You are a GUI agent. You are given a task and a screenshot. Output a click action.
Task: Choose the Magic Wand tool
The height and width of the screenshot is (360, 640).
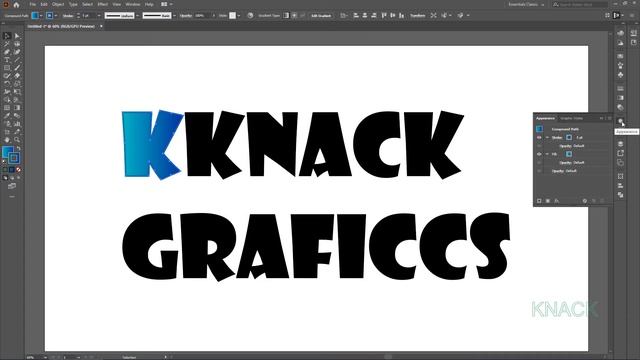click(7, 43)
